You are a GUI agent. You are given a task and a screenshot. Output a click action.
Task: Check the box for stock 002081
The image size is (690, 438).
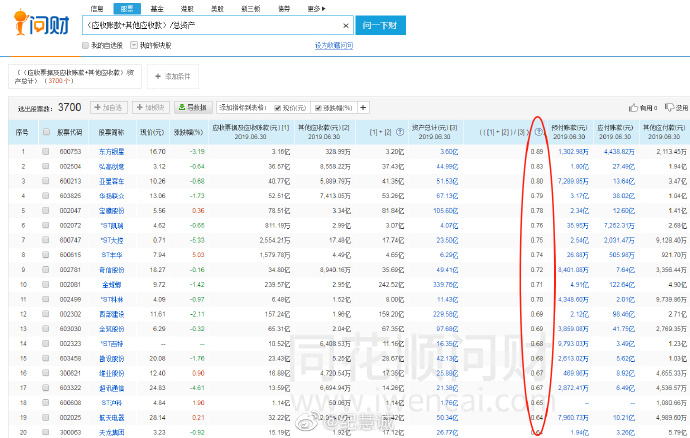pos(45,284)
